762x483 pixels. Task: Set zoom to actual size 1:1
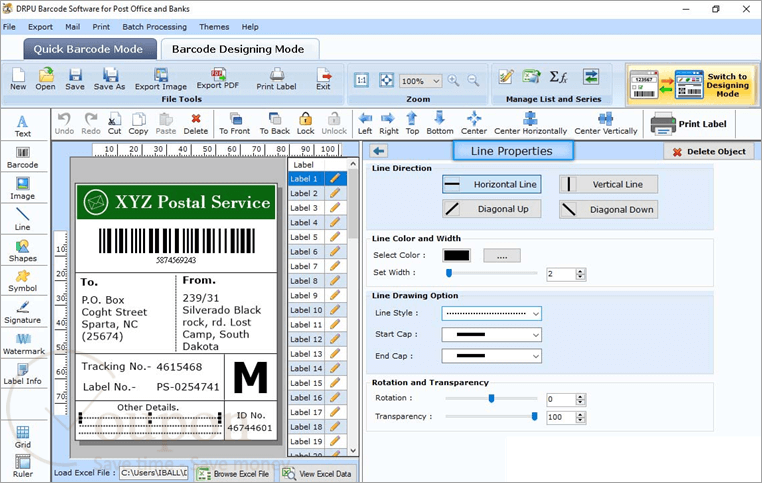pyautogui.click(x=362, y=80)
